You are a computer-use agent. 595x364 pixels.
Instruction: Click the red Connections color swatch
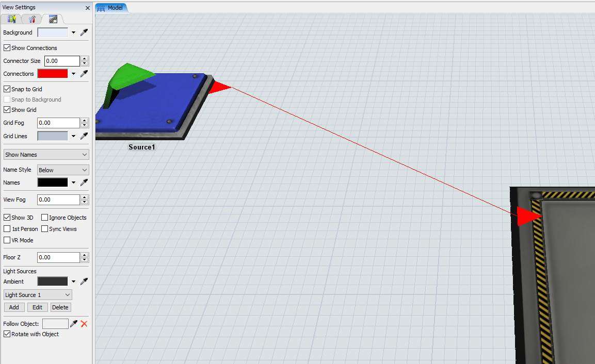[x=53, y=74]
